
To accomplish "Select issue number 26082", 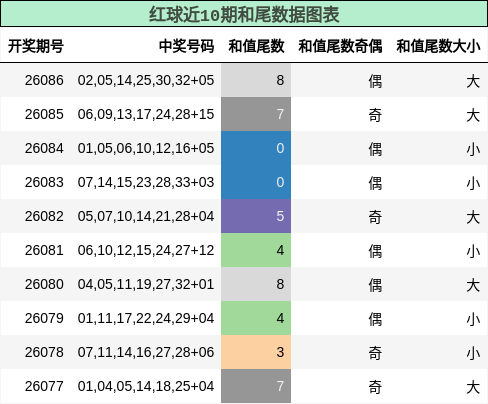I will point(44,216).
